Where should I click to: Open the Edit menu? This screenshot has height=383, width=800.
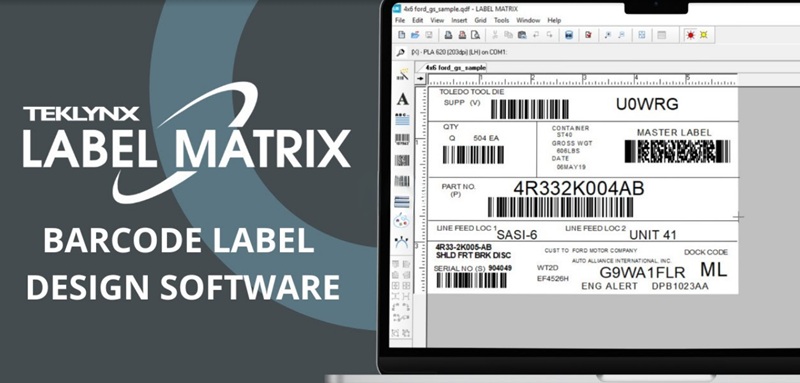[x=418, y=20]
